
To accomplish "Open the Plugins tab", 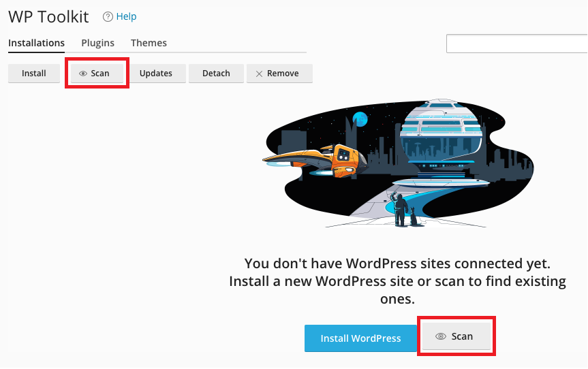I will tap(97, 43).
